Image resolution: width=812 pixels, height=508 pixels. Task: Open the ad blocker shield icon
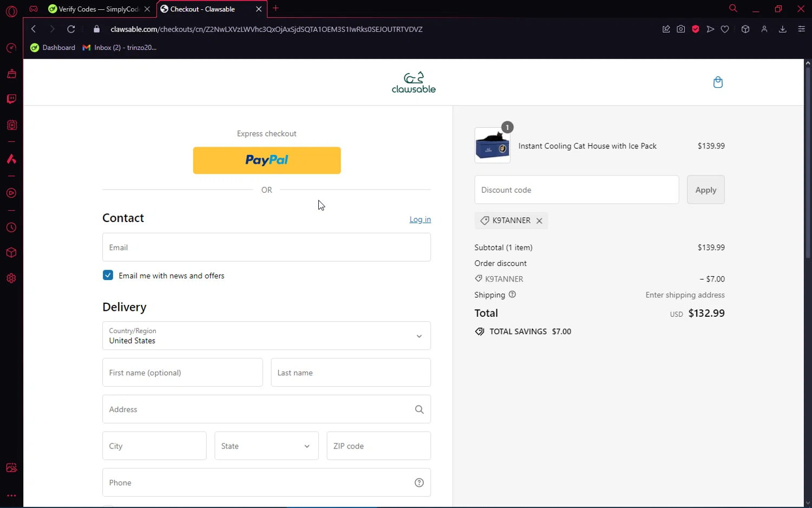tap(696, 29)
